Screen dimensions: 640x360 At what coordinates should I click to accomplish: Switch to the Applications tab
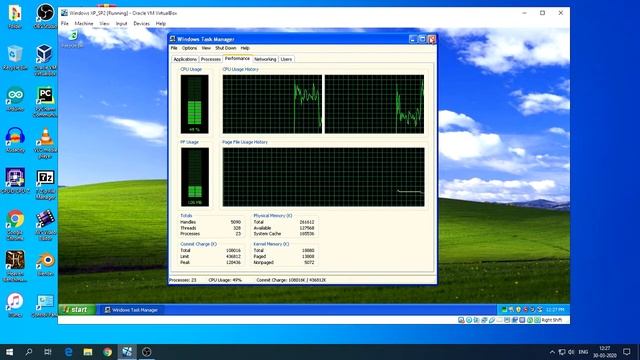coord(185,59)
